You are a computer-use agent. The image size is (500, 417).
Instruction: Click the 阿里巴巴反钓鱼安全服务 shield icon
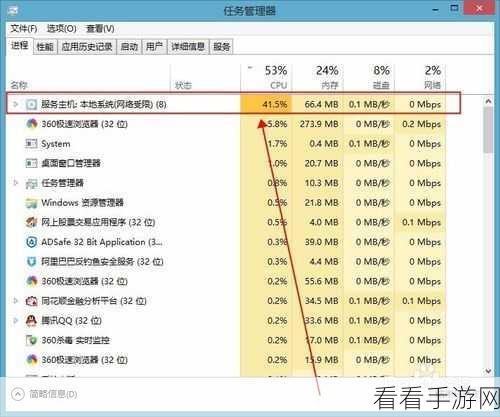pos(31,261)
